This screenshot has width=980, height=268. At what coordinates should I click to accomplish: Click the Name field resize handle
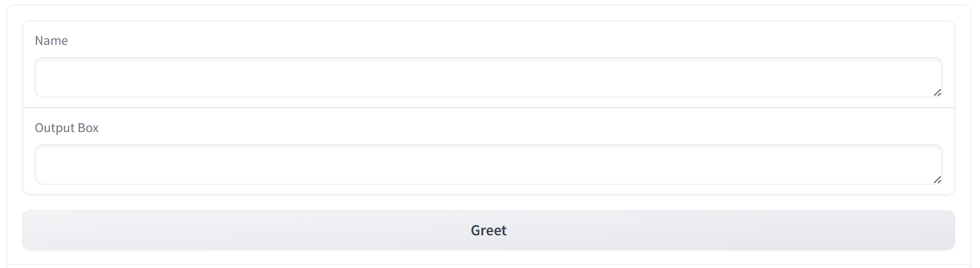coord(937,92)
